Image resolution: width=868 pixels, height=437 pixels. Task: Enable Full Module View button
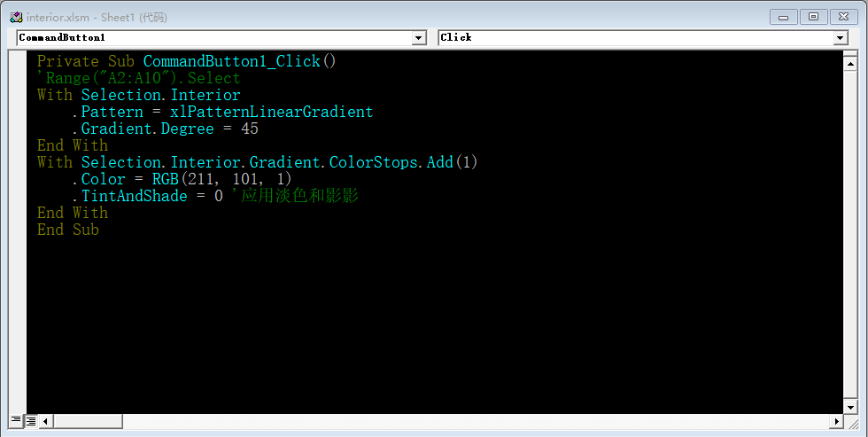tap(30, 420)
